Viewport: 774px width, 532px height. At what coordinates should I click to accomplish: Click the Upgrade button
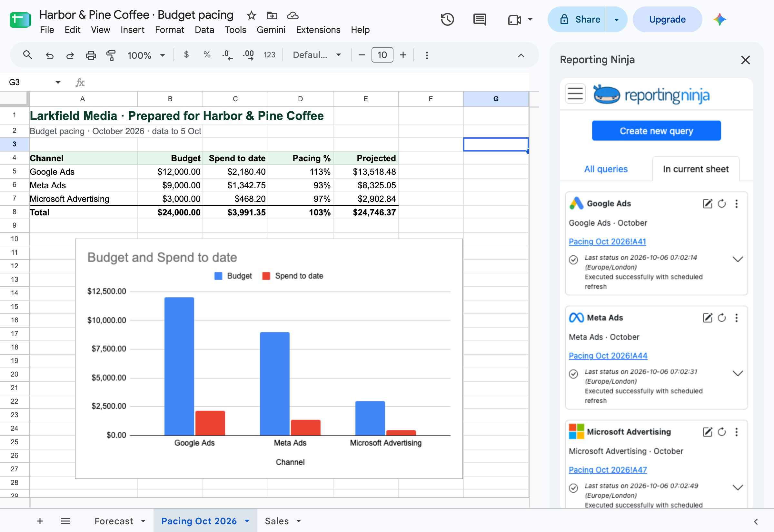tap(667, 20)
